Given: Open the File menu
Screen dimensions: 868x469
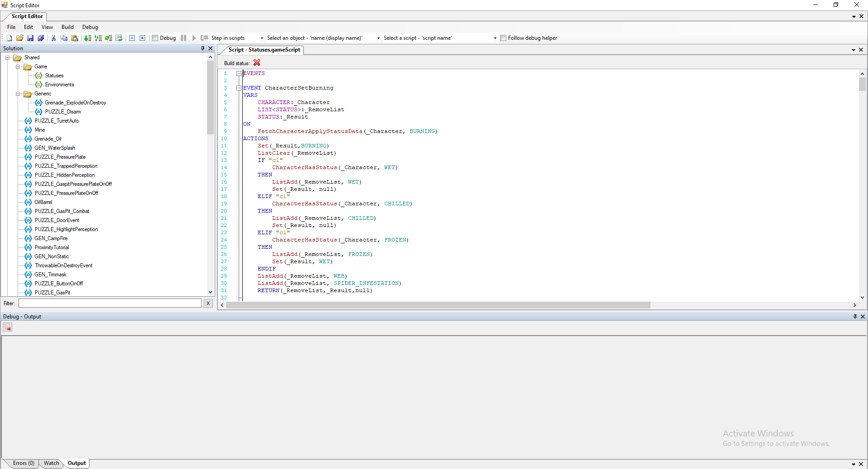Looking at the screenshot, I should click(x=11, y=27).
